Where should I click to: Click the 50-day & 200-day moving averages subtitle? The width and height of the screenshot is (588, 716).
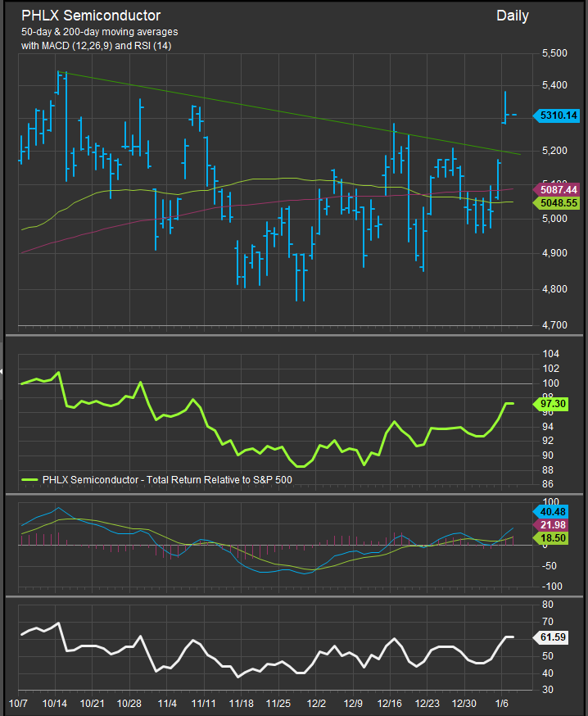click(100, 32)
